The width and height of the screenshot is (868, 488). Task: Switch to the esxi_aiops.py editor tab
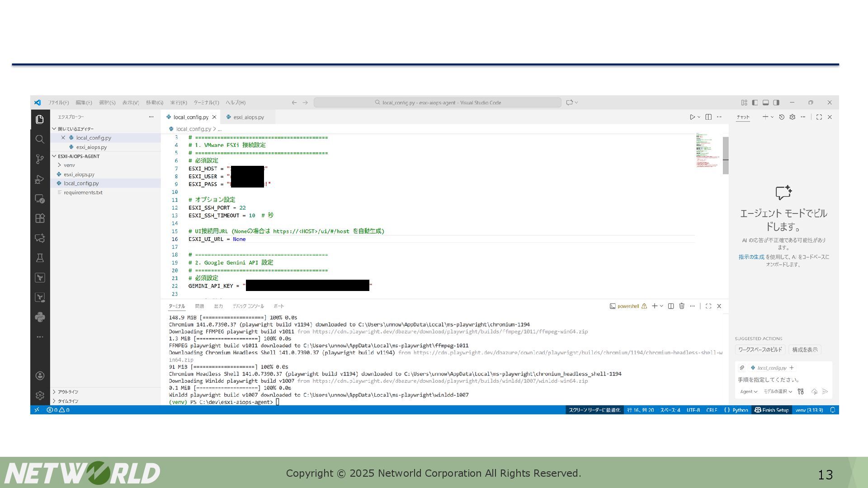point(248,117)
